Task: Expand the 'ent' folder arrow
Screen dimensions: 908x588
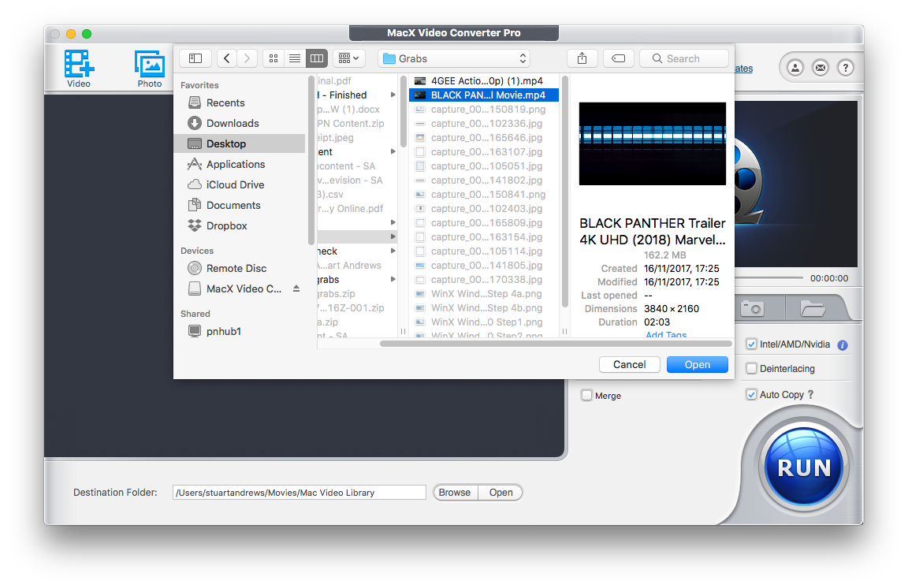Action: click(x=393, y=152)
